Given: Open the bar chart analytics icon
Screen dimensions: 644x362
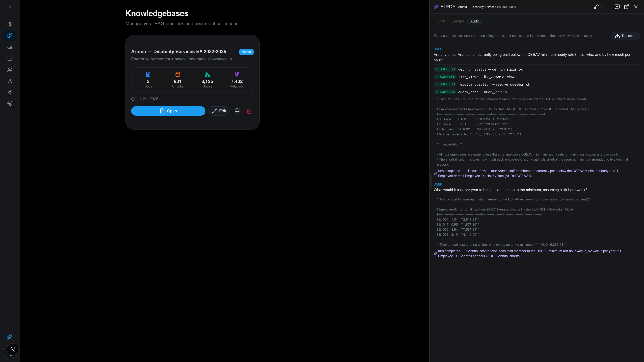Looking at the screenshot, I should point(10,58).
